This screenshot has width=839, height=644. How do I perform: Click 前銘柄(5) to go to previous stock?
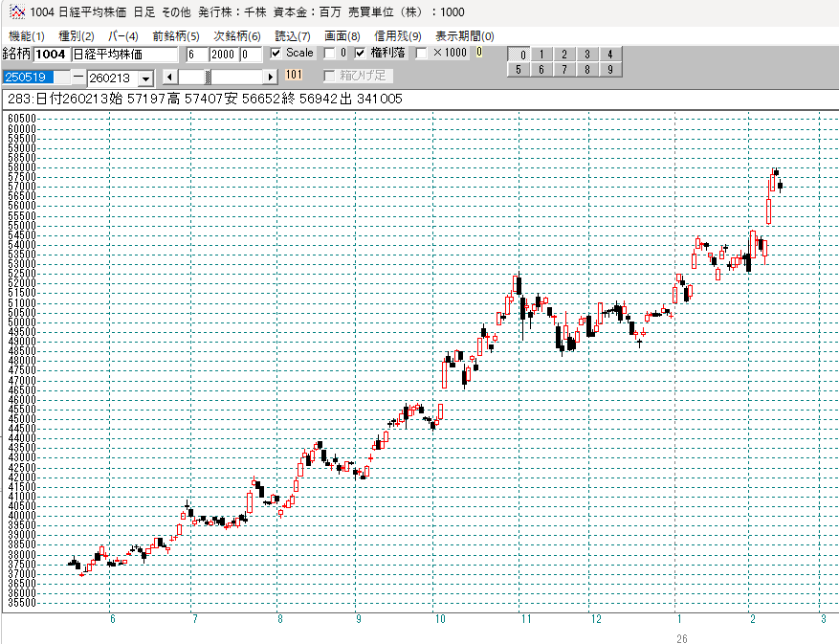pyautogui.click(x=176, y=35)
